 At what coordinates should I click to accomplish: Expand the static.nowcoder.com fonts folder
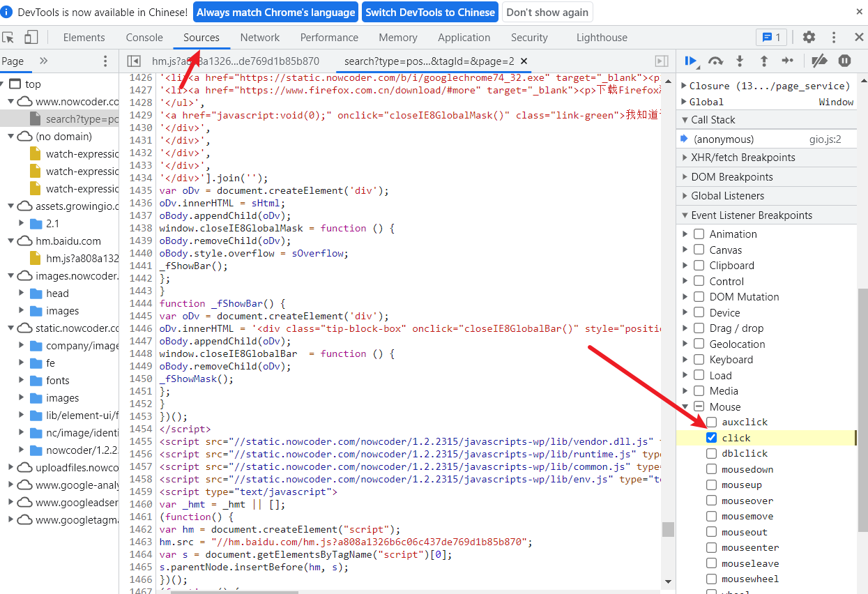coord(22,381)
